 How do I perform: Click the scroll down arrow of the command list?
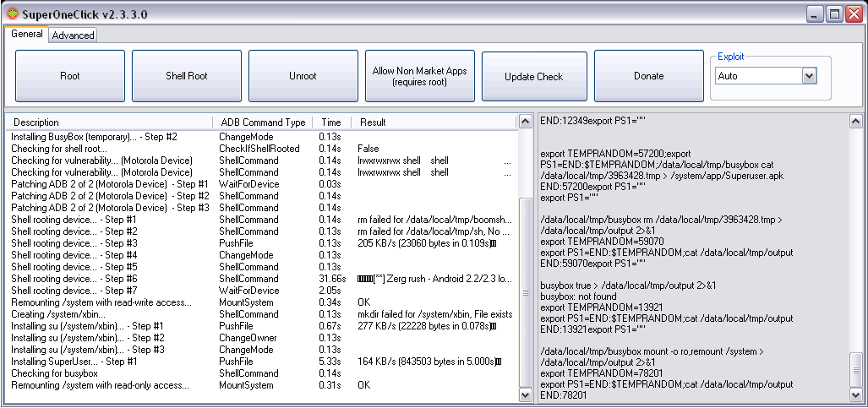525,394
